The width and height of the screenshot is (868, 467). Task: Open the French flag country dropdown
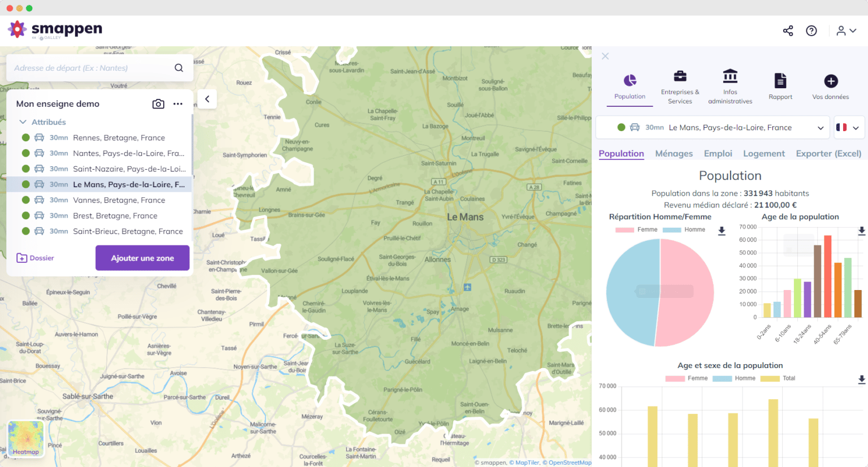point(848,128)
